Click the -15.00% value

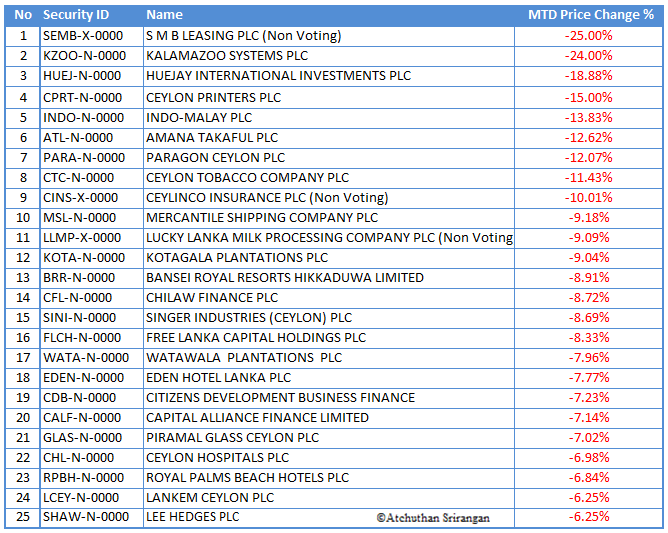click(x=588, y=98)
